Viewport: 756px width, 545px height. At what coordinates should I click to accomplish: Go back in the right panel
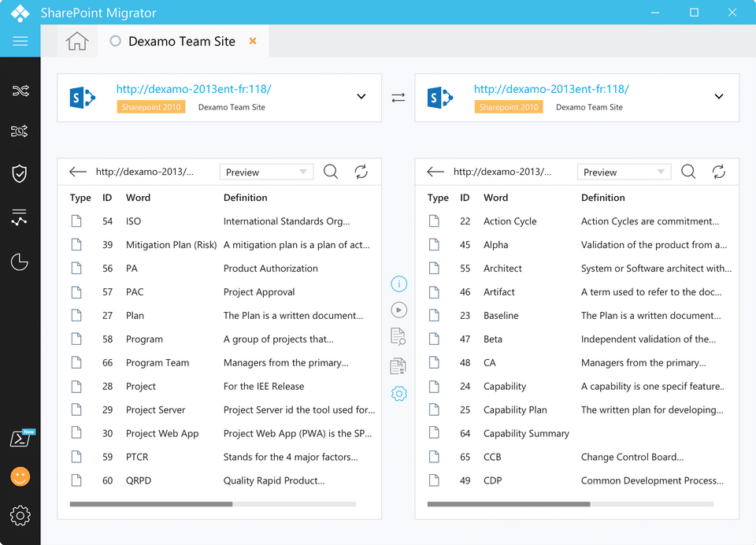click(x=435, y=171)
